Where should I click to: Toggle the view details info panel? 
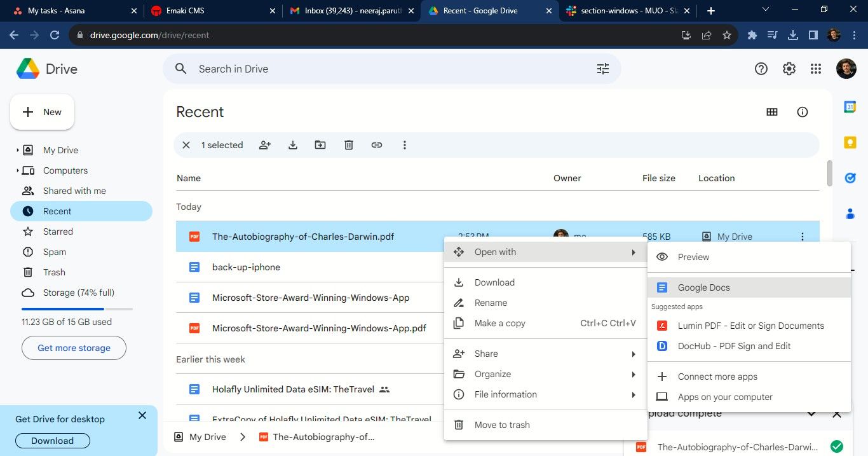803,112
